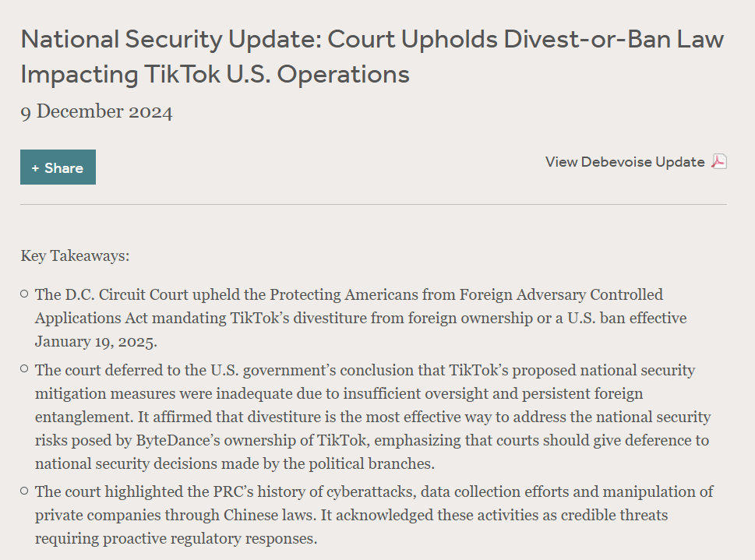The height and width of the screenshot is (560, 755).
Task: Open the Share options button
Action: pos(58,167)
